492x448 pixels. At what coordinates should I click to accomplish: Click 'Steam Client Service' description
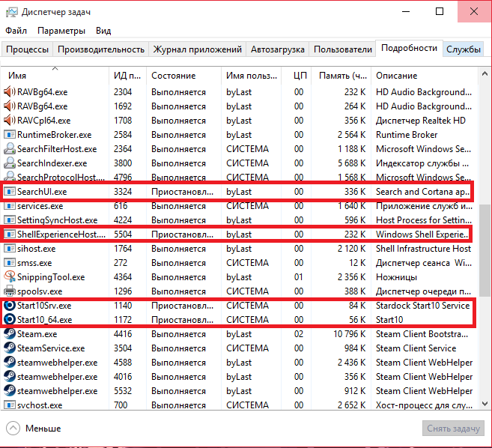click(x=416, y=348)
